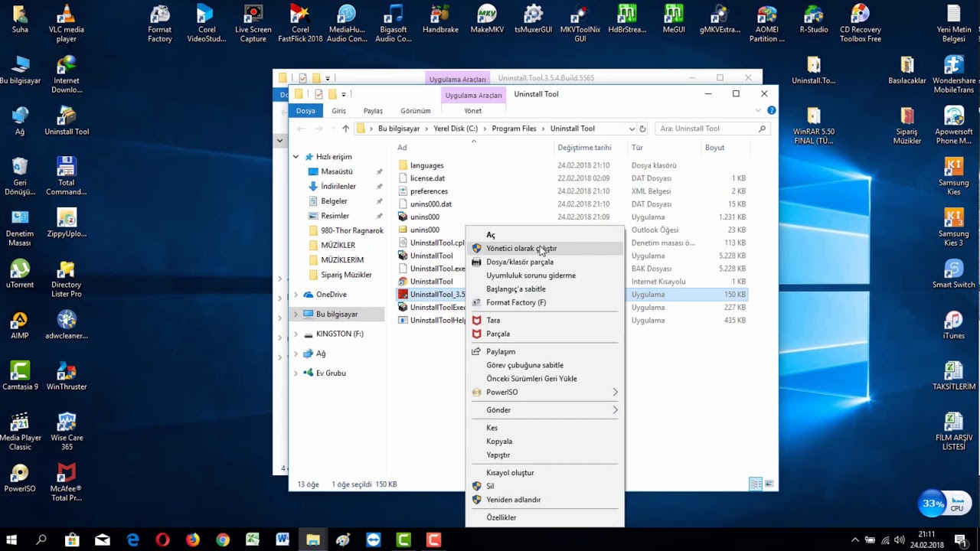980x551 pixels.
Task: Open Format Factory desktop shortcut
Action: [x=159, y=24]
